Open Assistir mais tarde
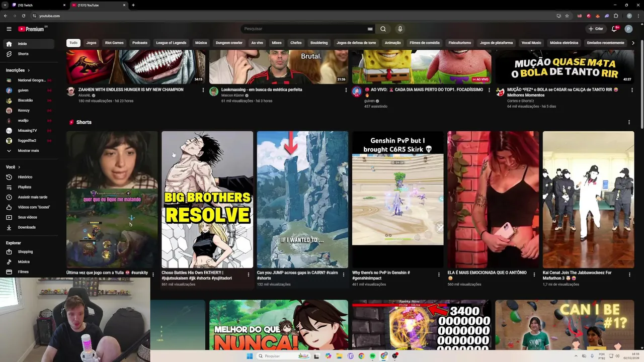Screen dimensions: 644x362 pyautogui.click(x=28, y=197)
